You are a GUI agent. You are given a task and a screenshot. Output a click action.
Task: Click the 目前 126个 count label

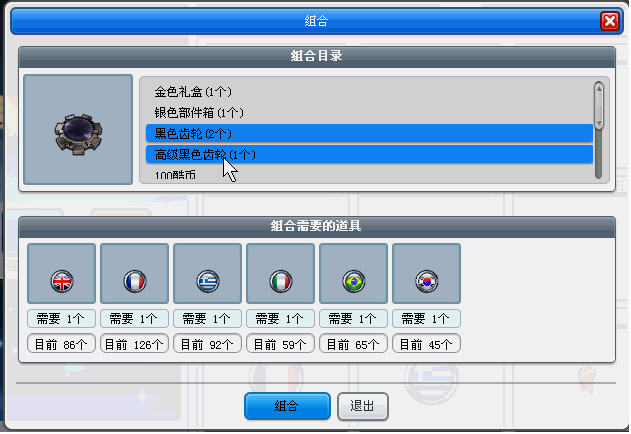click(x=134, y=344)
